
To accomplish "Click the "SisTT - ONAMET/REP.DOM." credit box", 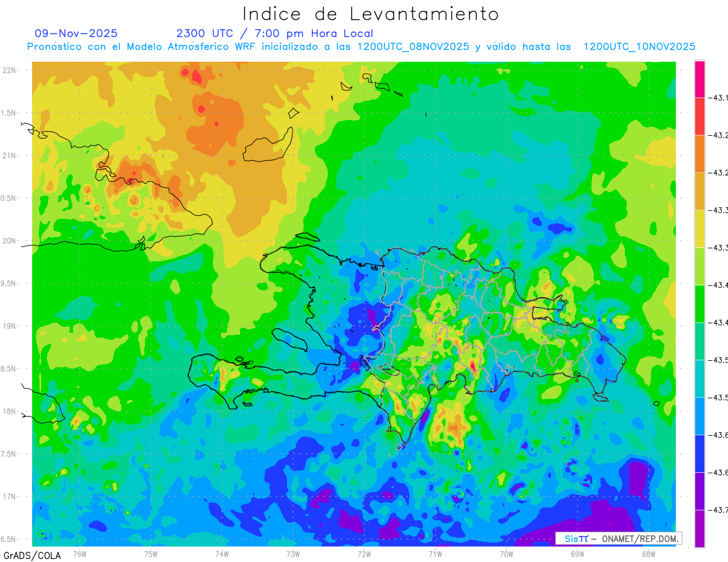I will coord(618,538).
